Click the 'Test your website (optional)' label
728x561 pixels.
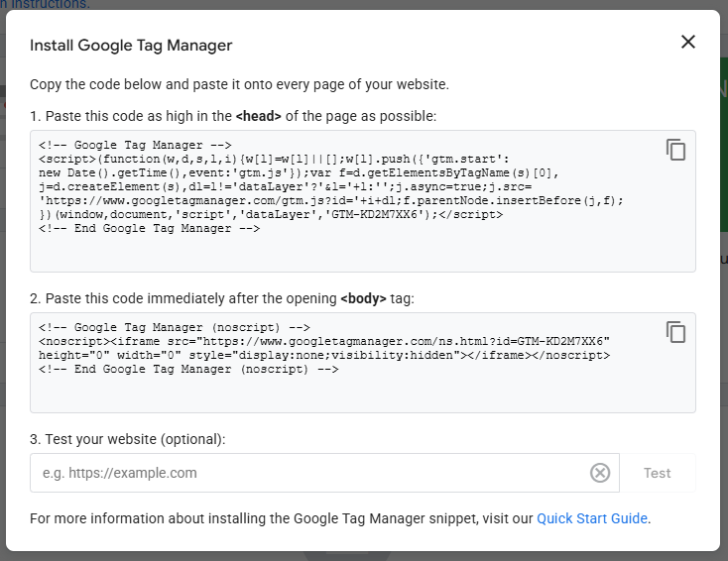point(128,439)
